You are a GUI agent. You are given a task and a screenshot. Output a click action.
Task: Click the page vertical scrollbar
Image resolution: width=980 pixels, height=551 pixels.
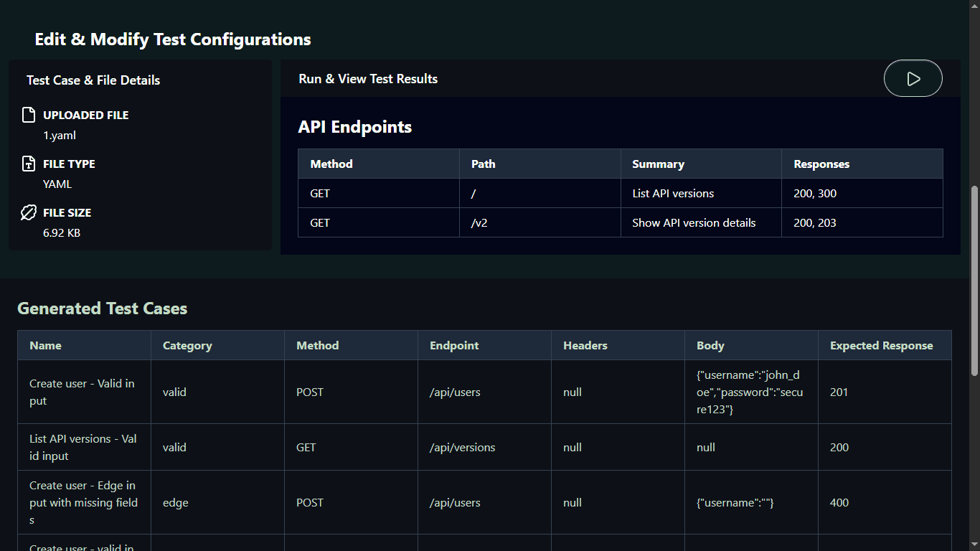(x=974, y=281)
